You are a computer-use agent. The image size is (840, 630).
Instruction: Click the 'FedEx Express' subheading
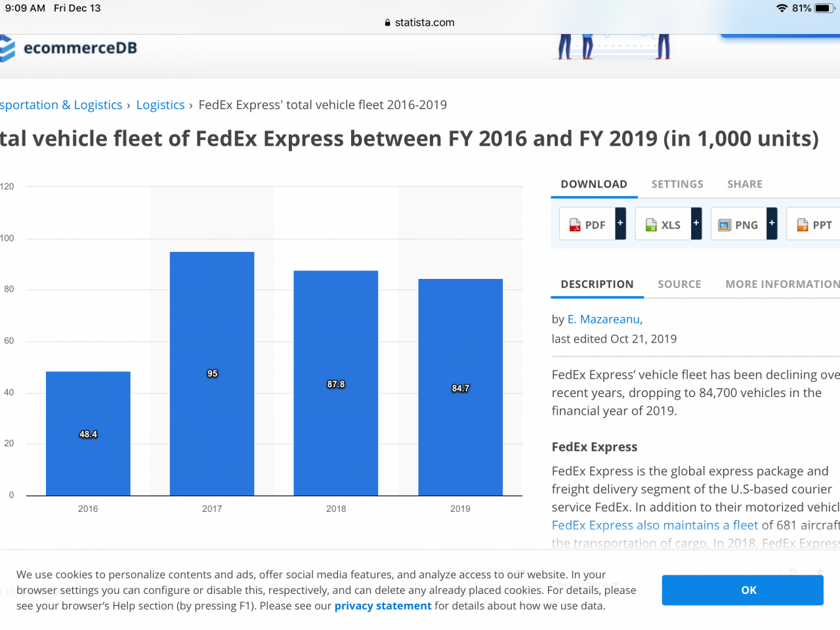[595, 447]
